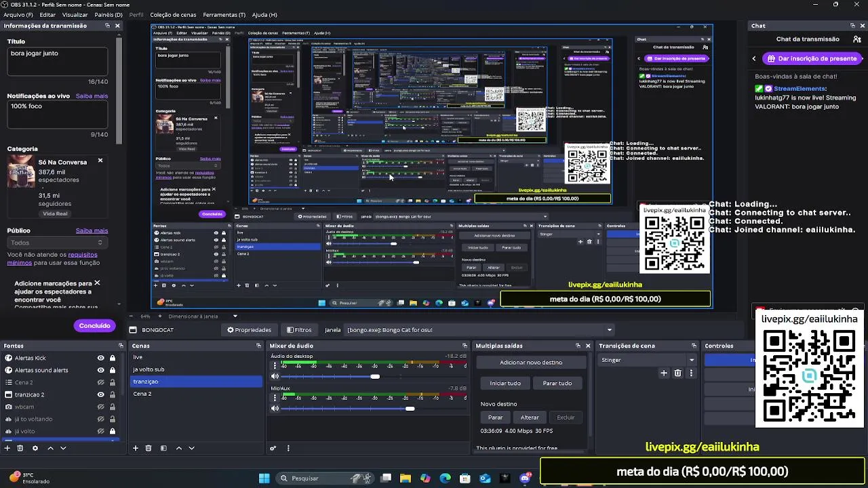868x488 pixels.
Task: Add a new scene in Cenas panel
Action: pyautogui.click(x=136, y=448)
